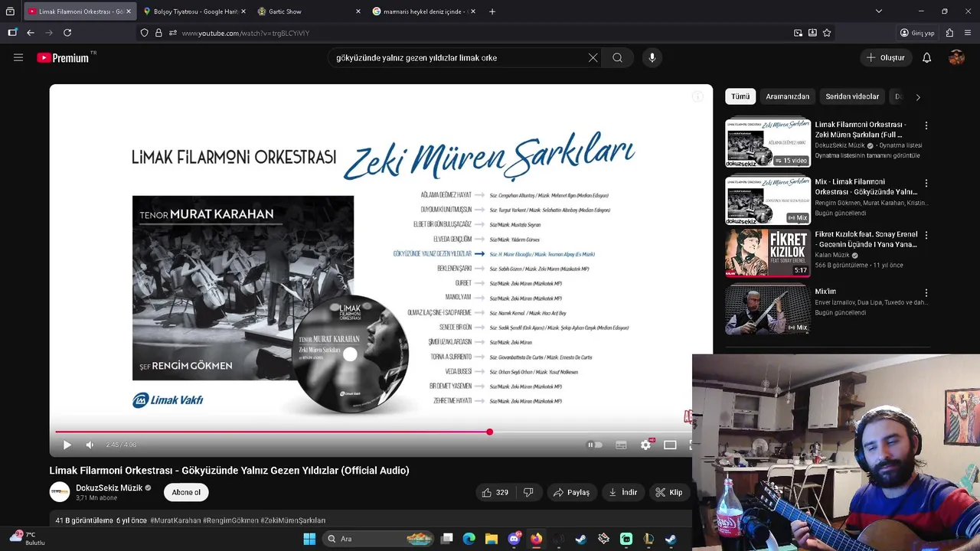Open options for Zeki Müren Şarkıları playlist
The height and width of the screenshot is (551, 980).
(926, 126)
